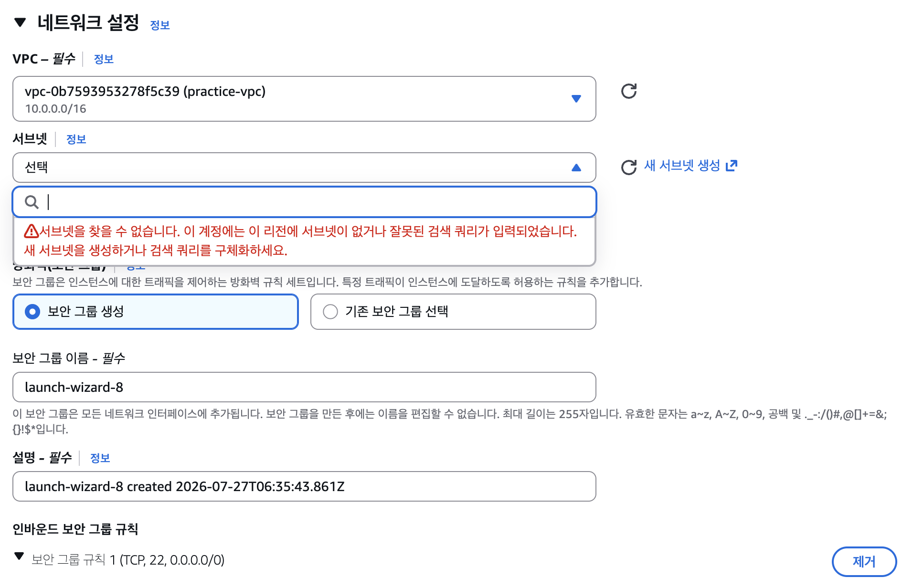Select 보안 그룹 생성 radio option
Image resolution: width=913 pixels, height=588 pixels.
(x=156, y=312)
